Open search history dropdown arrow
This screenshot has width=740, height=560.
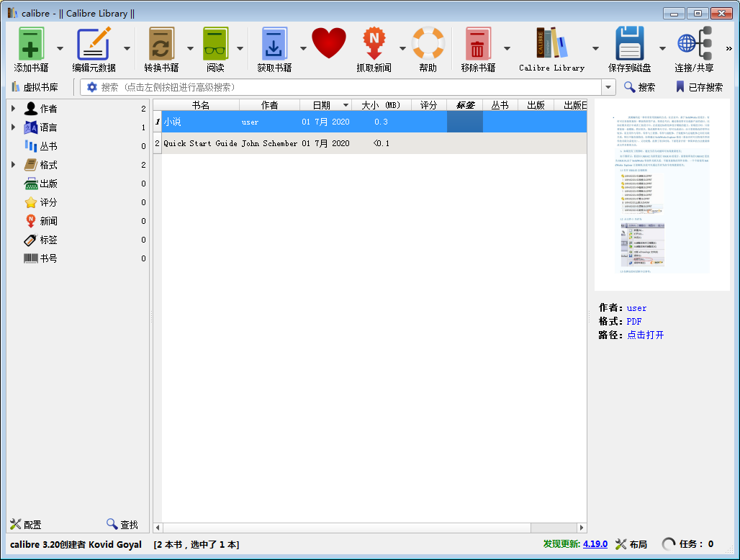point(608,87)
